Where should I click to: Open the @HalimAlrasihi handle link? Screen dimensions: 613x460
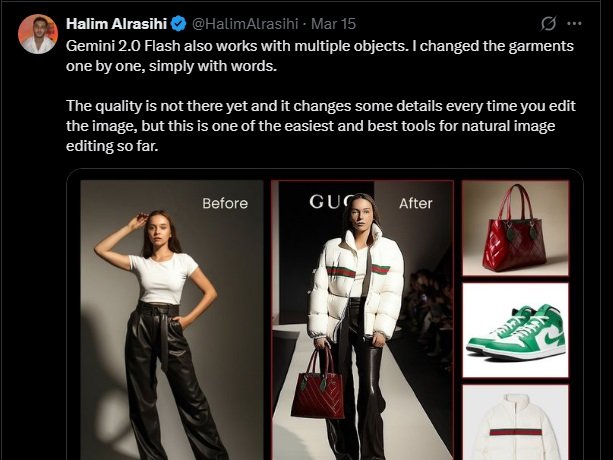(245, 24)
